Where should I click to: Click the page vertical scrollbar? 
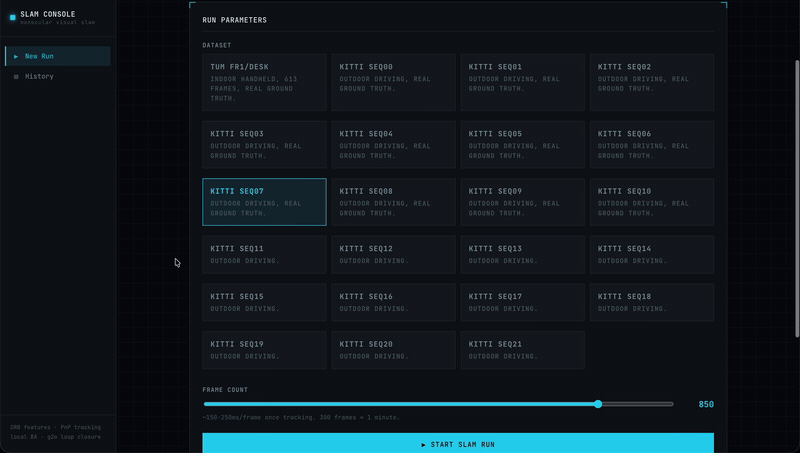coord(796,198)
